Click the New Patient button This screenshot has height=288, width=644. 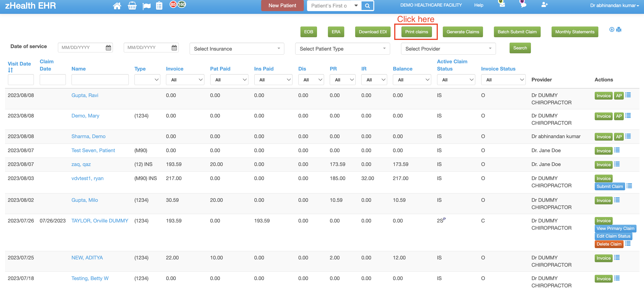point(282,5)
